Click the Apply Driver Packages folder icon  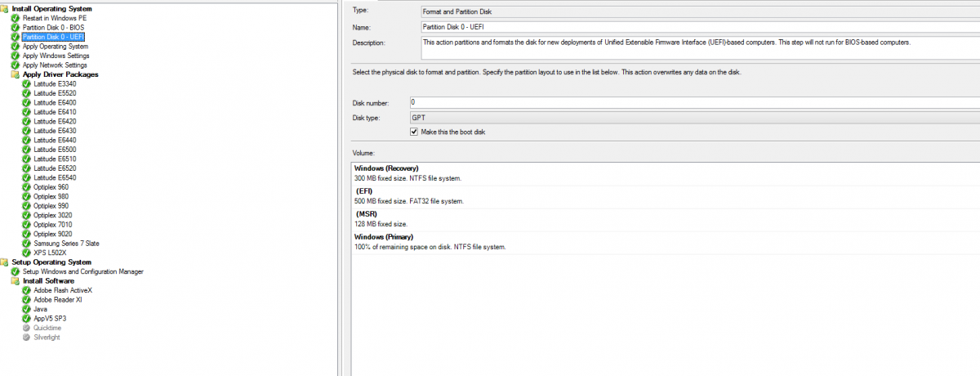pos(15,74)
